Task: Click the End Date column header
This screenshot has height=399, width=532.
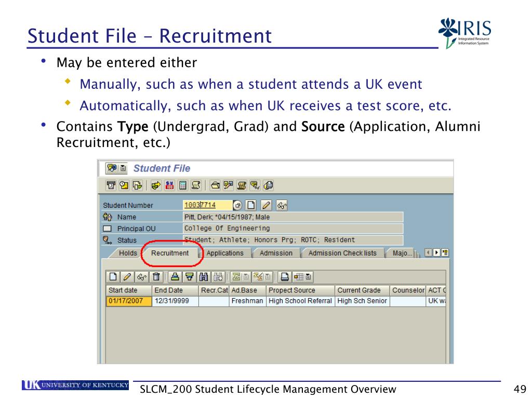Action: [175, 290]
